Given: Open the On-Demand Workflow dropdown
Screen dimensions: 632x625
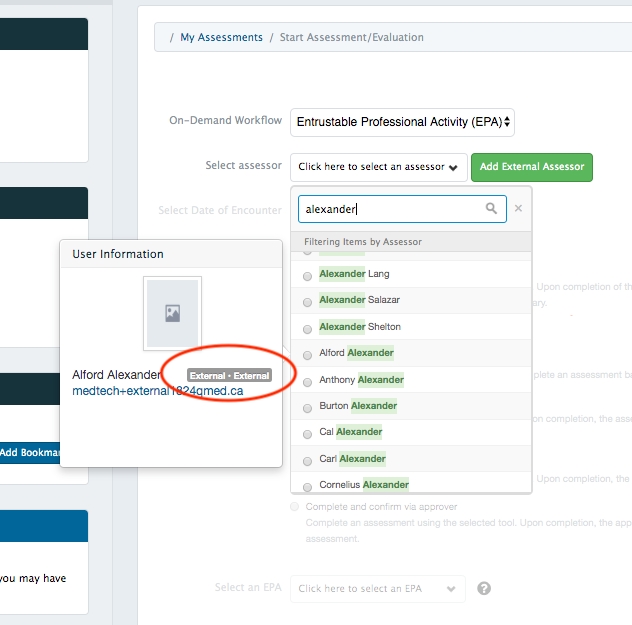Looking at the screenshot, I should coord(403,123).
